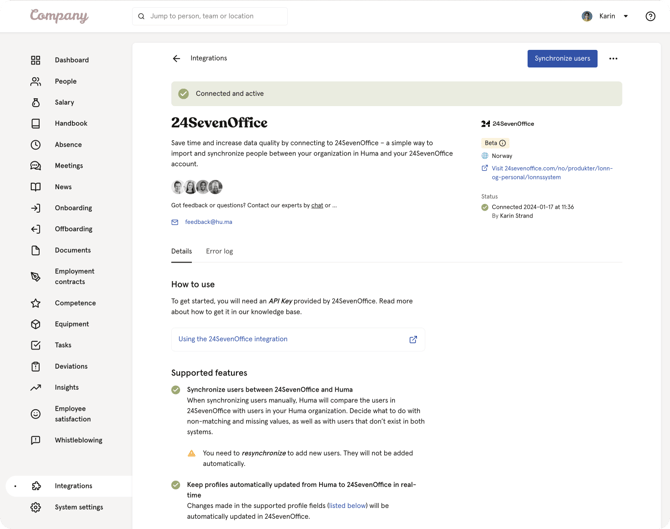Open Equipment box icon
This screenshot has height=529, width=670.
[x=35, y=324]
